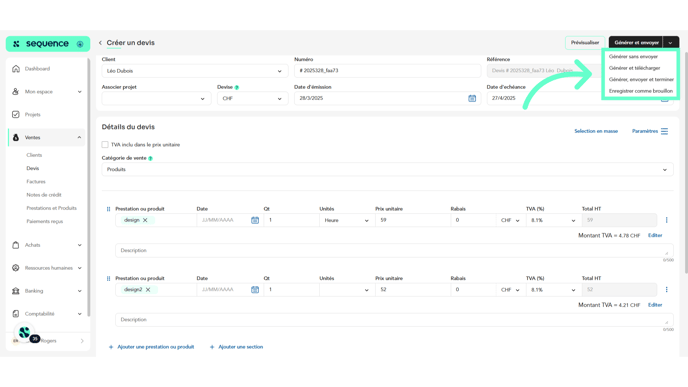Choose Enregistrer comme brouillon option

coord(641,91)
